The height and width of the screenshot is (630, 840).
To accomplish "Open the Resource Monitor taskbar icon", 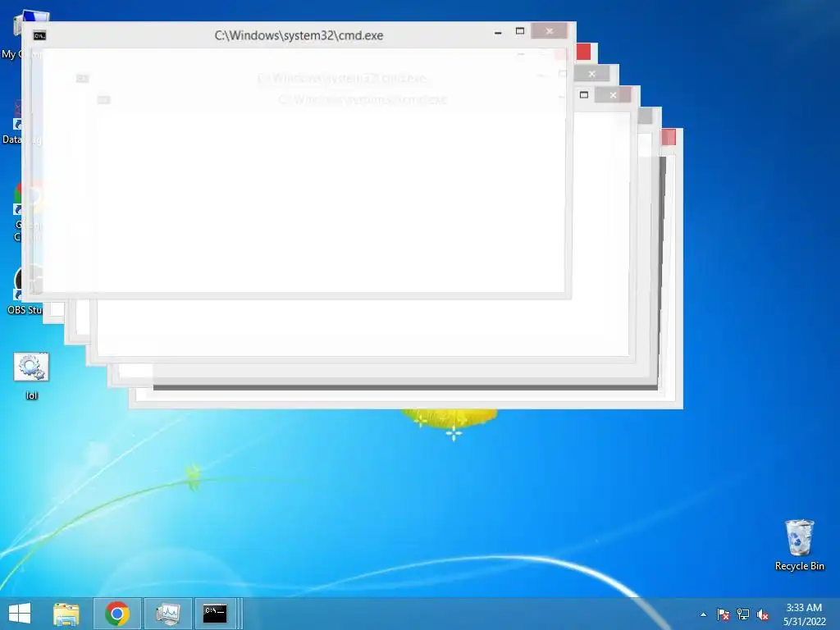I will tap(167, 614).
